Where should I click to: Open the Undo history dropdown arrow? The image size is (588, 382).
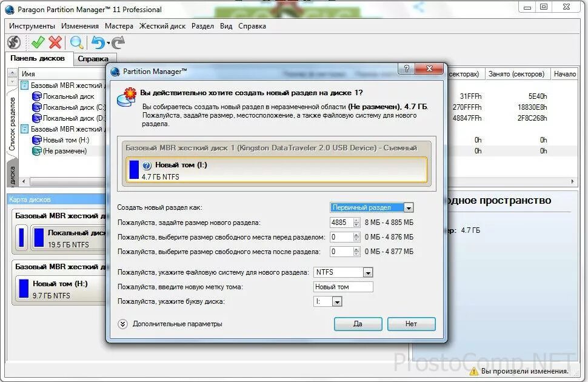pyautogui.click(x=109, y=43)
